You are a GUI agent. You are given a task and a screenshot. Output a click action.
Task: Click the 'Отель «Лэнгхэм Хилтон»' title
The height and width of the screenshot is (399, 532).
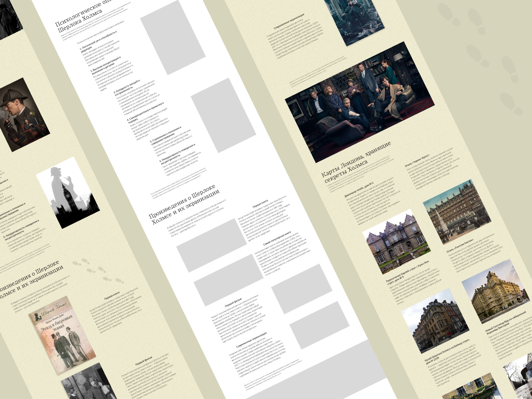[x=460, y=246]
